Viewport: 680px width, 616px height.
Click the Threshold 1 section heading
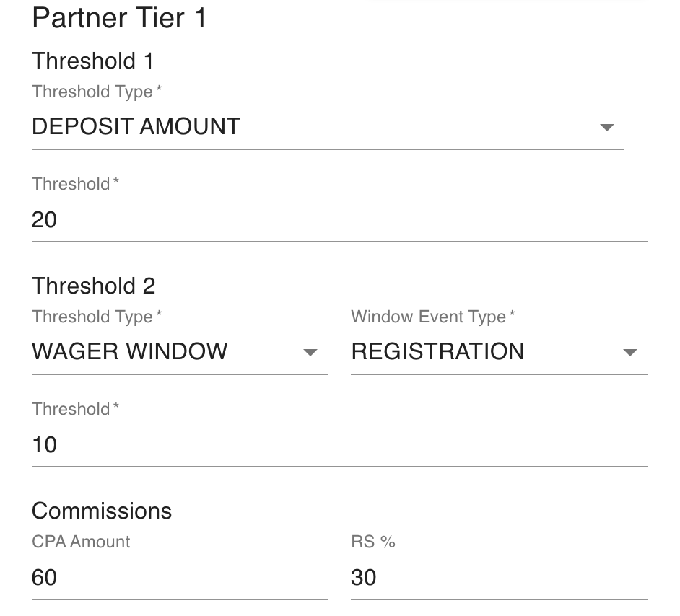(92, 61)
